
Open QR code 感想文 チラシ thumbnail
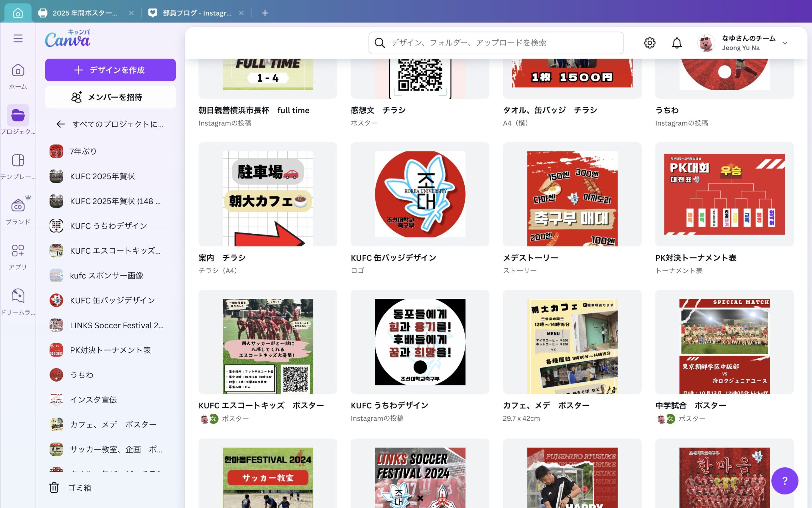420,79
